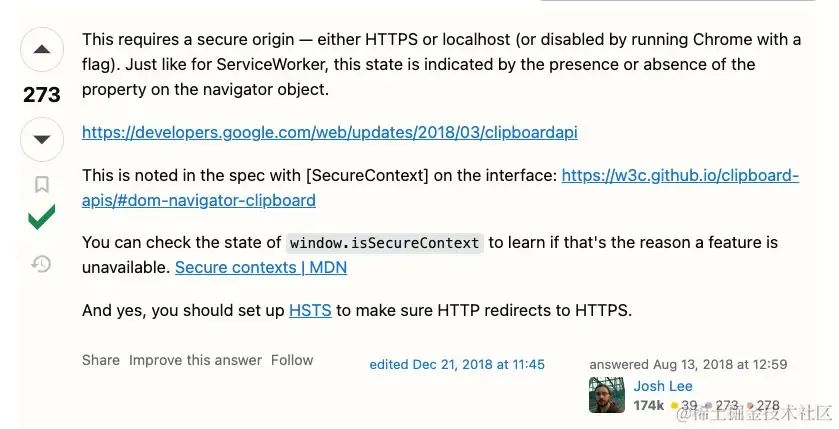The height and width of the screenshot is (429, 839).
Task: Click Follow under the answer
Action: [x=292, y=360]
